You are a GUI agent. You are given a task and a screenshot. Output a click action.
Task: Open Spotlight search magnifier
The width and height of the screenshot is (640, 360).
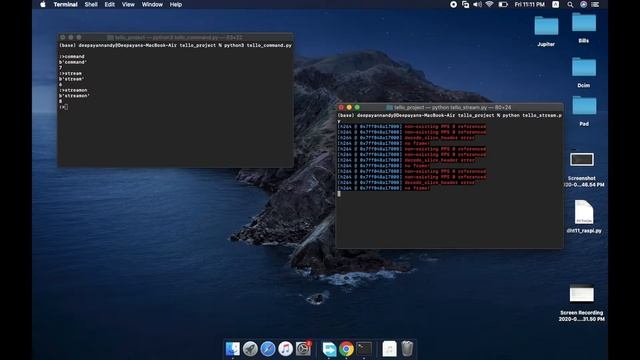pyautogui.click(x=570, y=4)
